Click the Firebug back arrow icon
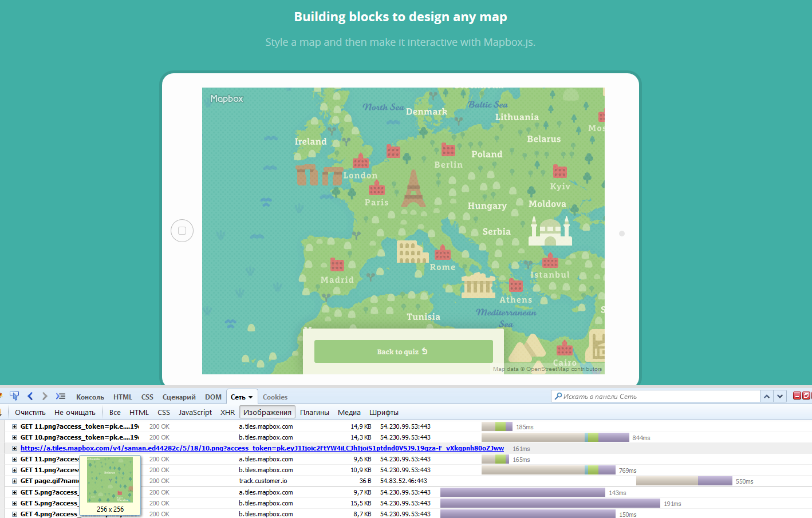This screenshot has width=812, height=518. (30, 396)
